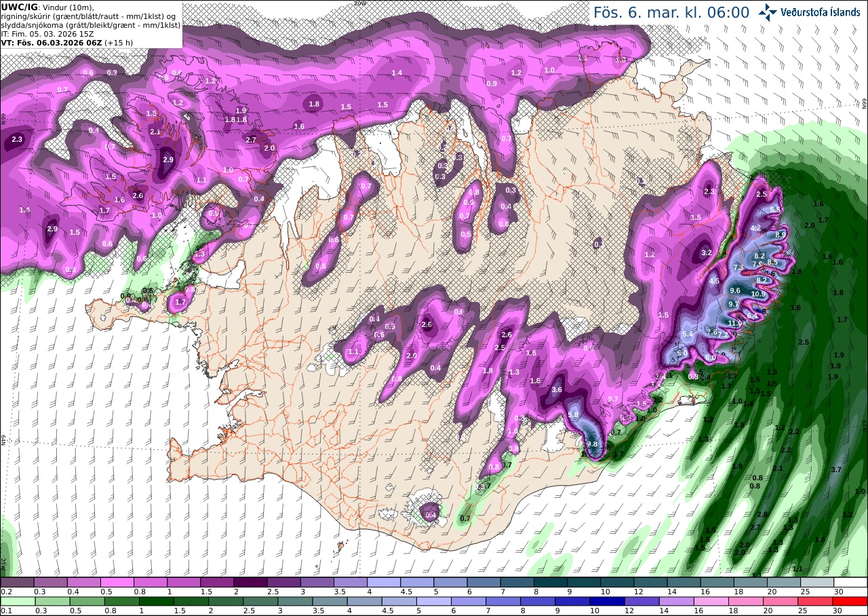Click the 5.5 value near the east coast
The width and height of the screenshot is (868, 616).
click(775, 210)
